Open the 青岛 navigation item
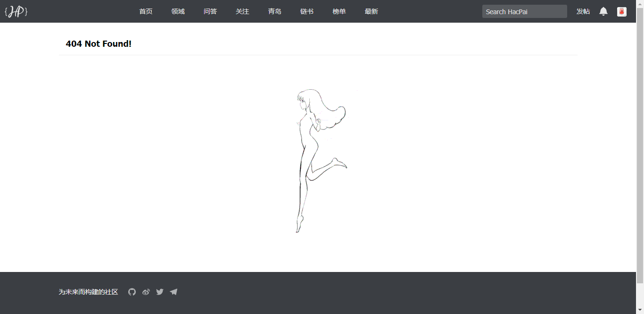644x314 pixels. pyautogui.click(x=275, y=11)
